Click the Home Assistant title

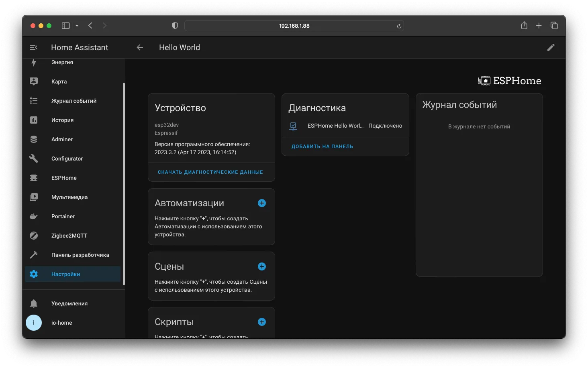80,47
